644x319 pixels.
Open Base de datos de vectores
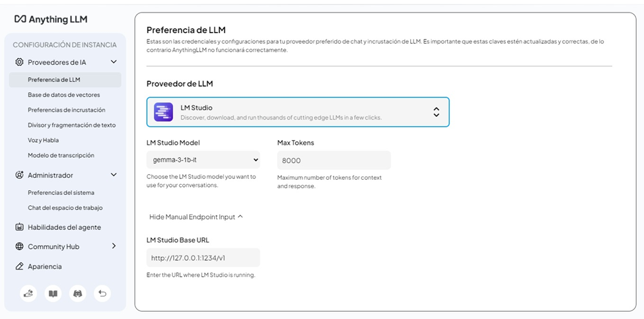pos(64,95)
